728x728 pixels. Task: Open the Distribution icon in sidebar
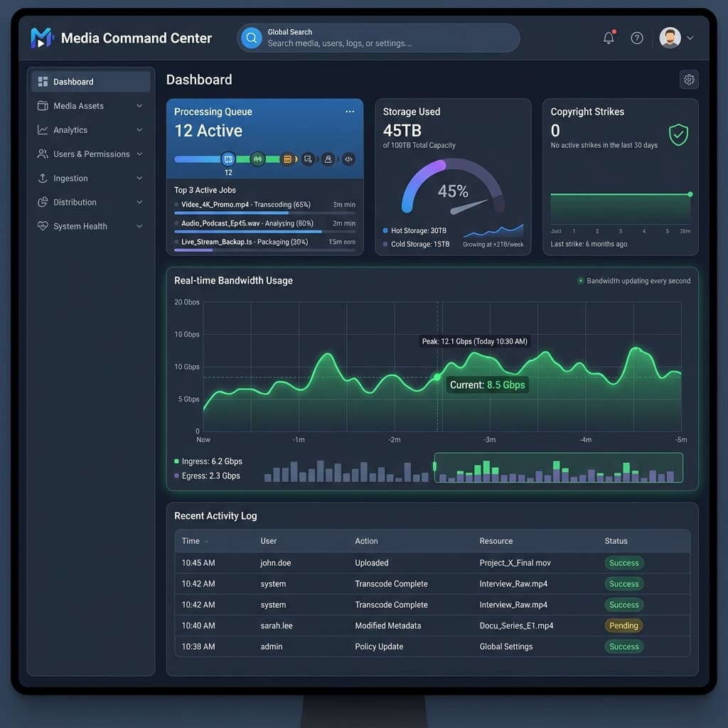click(43, 202)
